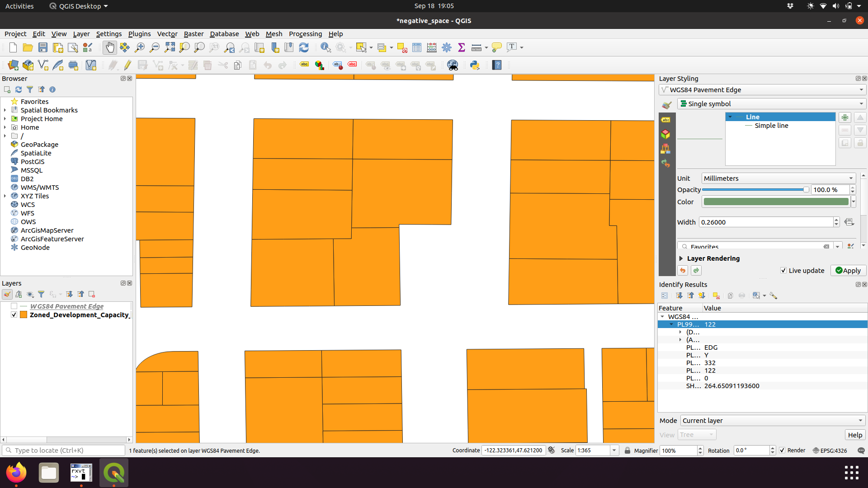Click the Apply button
Screen dimensions: 868x488
pyautogui.click(x=848, y=271)
